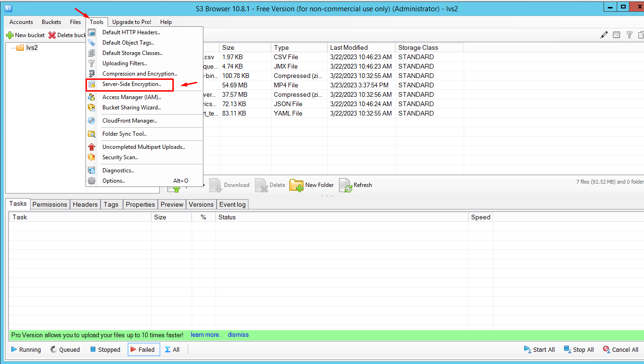Choose Access Manager (IAM).. entry

(144, 97)
